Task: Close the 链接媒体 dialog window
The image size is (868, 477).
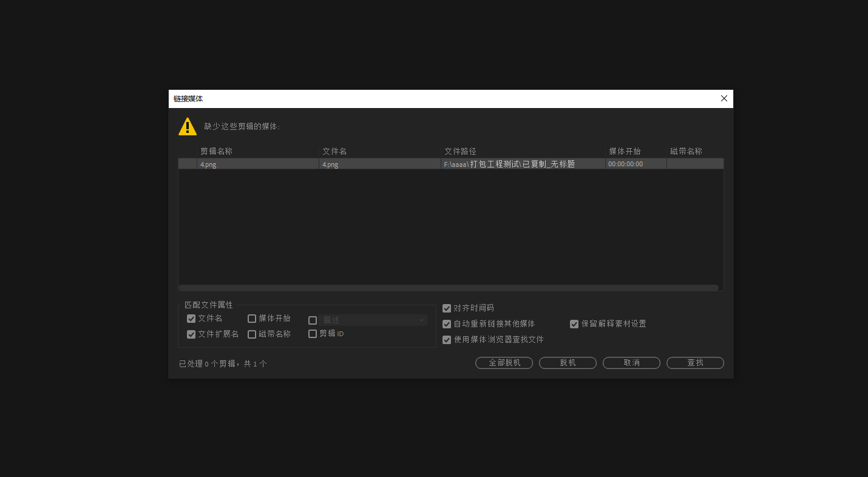Action: 724,98
